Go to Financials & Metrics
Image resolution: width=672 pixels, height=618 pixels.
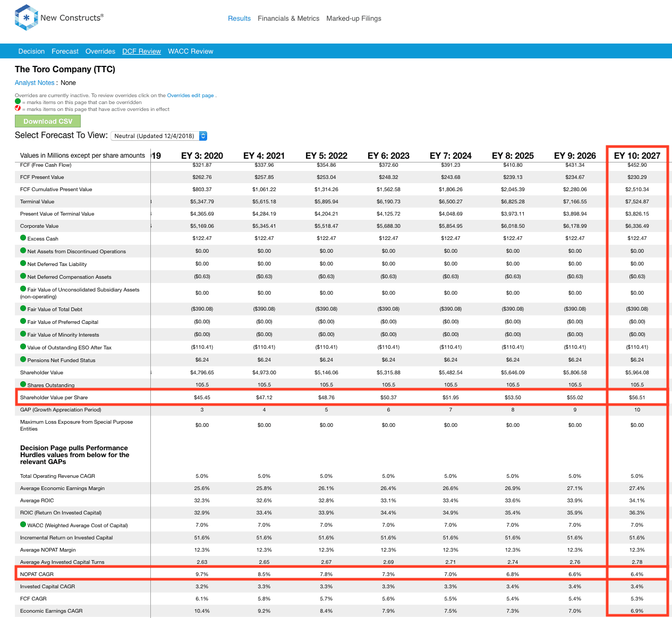pyautogui.click(x=288, y=19)
